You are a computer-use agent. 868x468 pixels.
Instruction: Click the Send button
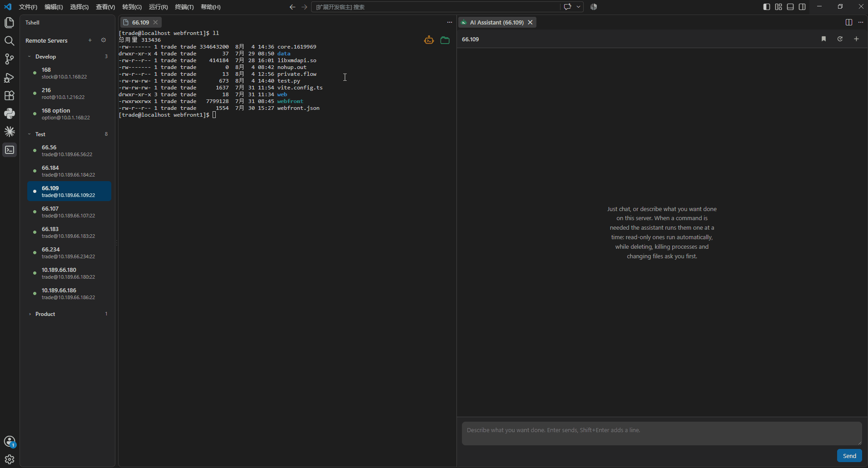(x=849, y=456)
